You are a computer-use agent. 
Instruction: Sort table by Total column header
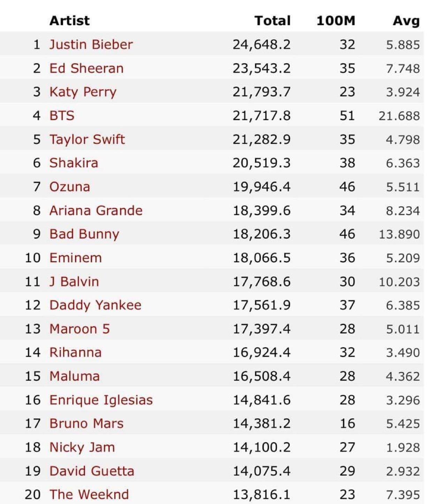pos(272,21)
